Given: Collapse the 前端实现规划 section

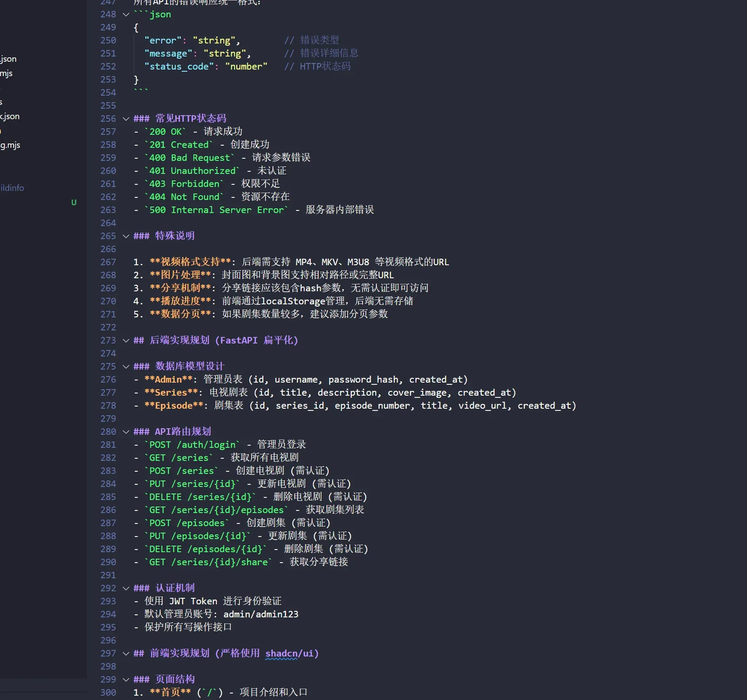Looking at the screenshot, I should pos(126,653).
